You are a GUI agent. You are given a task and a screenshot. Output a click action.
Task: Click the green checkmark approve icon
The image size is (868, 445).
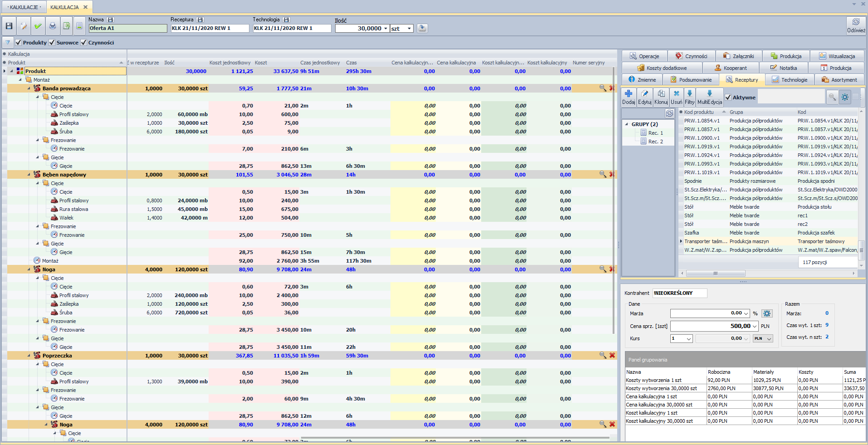tap(38, 26)
